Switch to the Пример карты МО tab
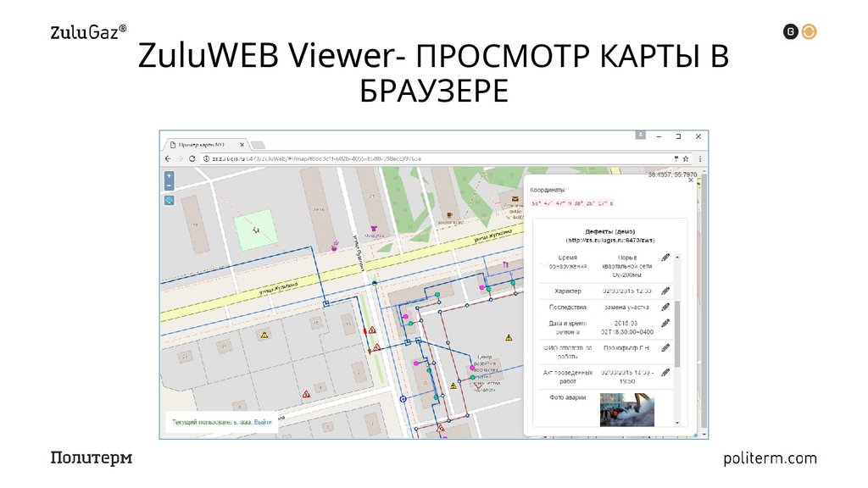The image size is (868, 488). pos(202,144)
